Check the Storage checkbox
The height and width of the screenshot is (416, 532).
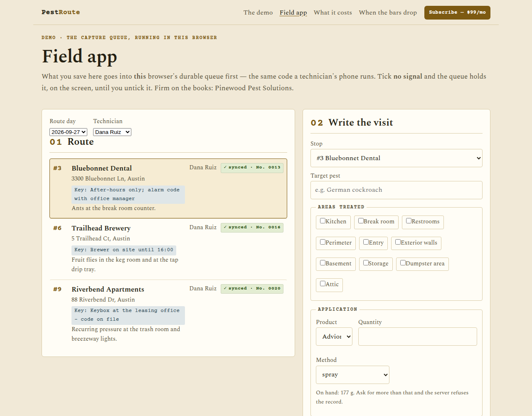click(x=366, y=263)
